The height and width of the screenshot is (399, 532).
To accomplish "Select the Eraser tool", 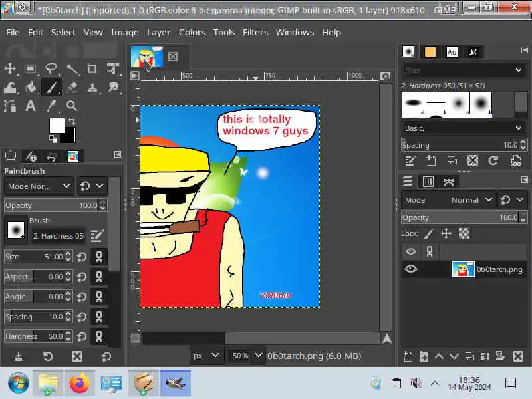I will coord(72,88).
